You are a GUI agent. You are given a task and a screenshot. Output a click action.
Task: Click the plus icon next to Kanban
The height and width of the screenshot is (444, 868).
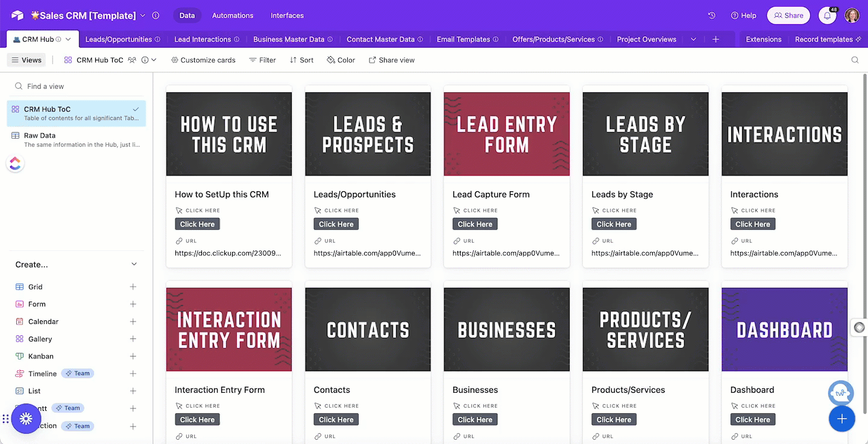[133, 356]
